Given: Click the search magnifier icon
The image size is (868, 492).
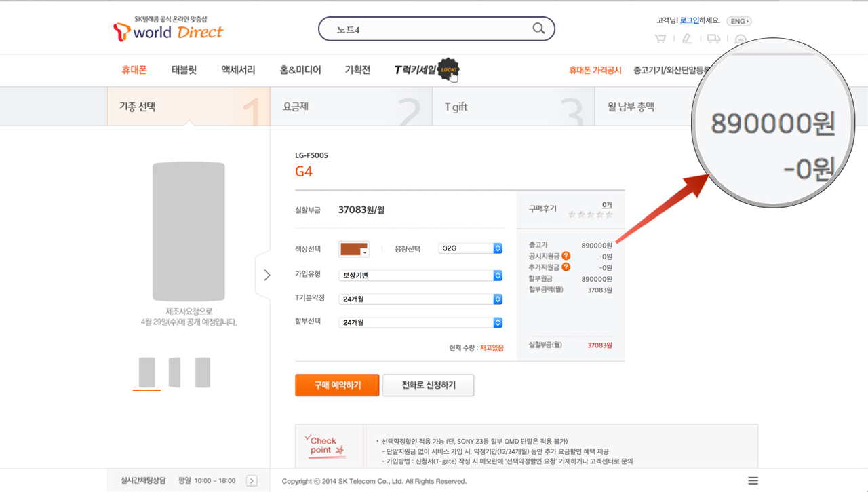Looking at the screenshot, I should coord(538,29).
